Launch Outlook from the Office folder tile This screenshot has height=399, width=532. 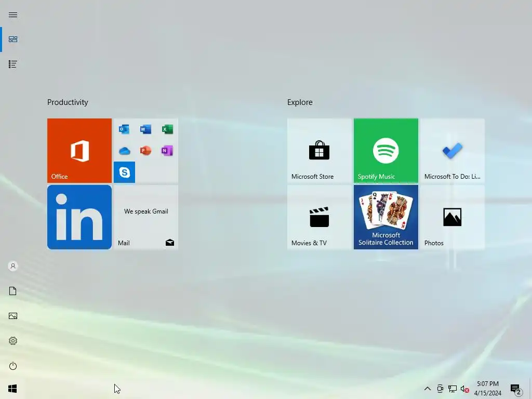[x=124, y=129]
